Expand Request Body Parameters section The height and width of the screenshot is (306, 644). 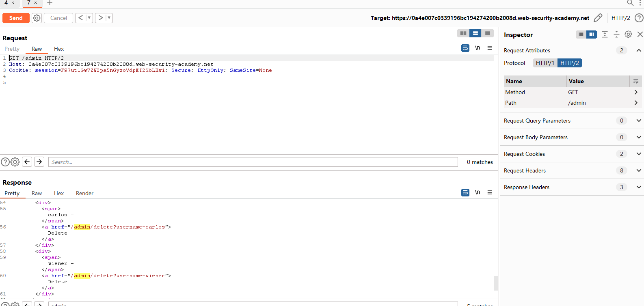coord(639,137)
